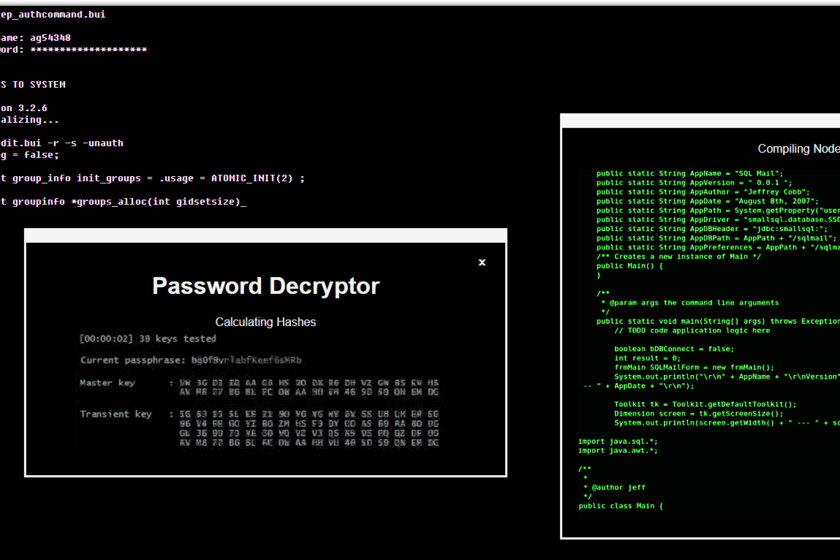The image size is (840, 560).
Task: Click the "Calculating Hashes" status text
Action: (266, 322)
